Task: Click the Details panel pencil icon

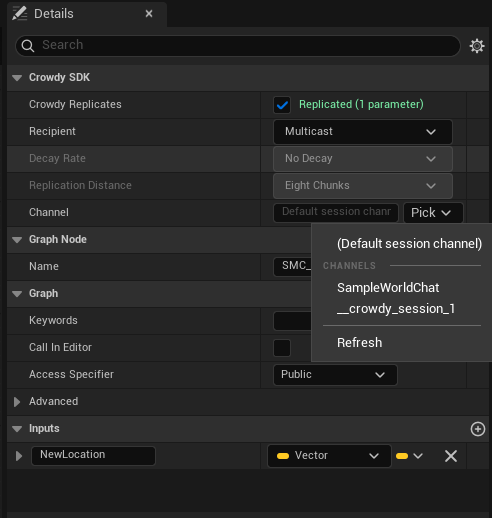Action: 19,14
